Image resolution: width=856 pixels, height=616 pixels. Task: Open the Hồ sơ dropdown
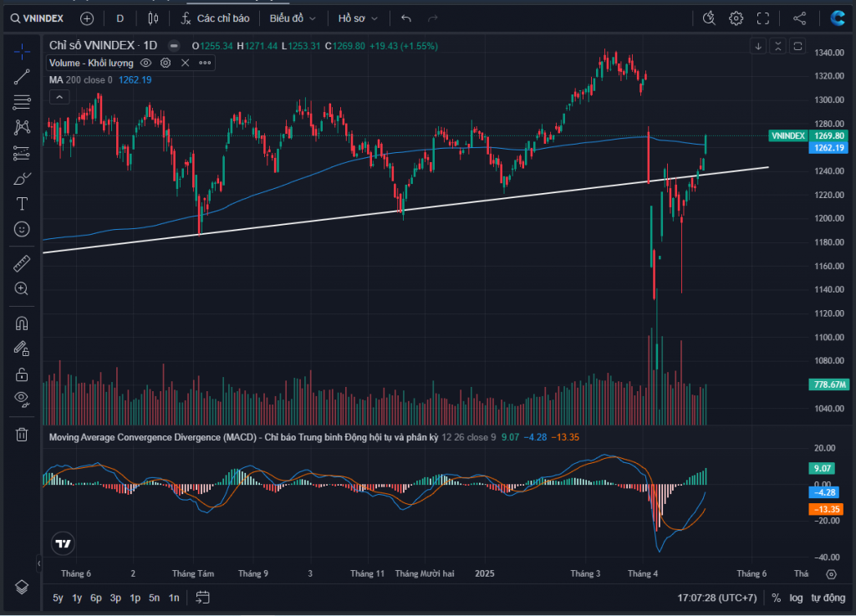point(358,18)
